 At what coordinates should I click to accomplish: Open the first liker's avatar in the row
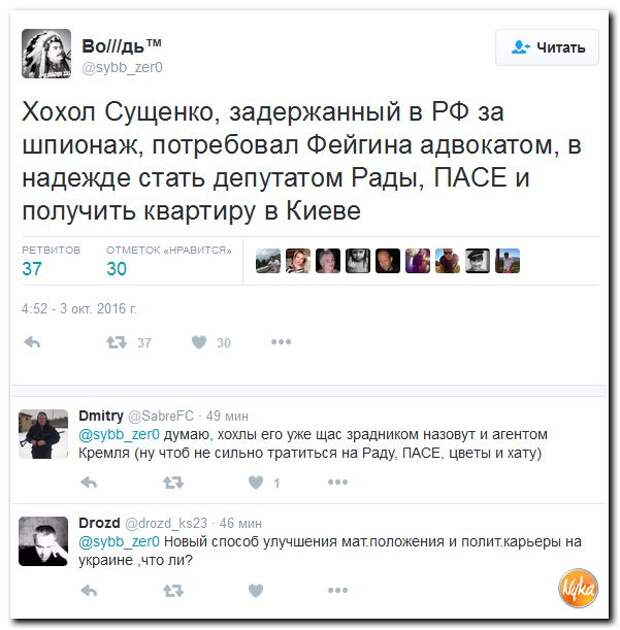pos(268,261)
